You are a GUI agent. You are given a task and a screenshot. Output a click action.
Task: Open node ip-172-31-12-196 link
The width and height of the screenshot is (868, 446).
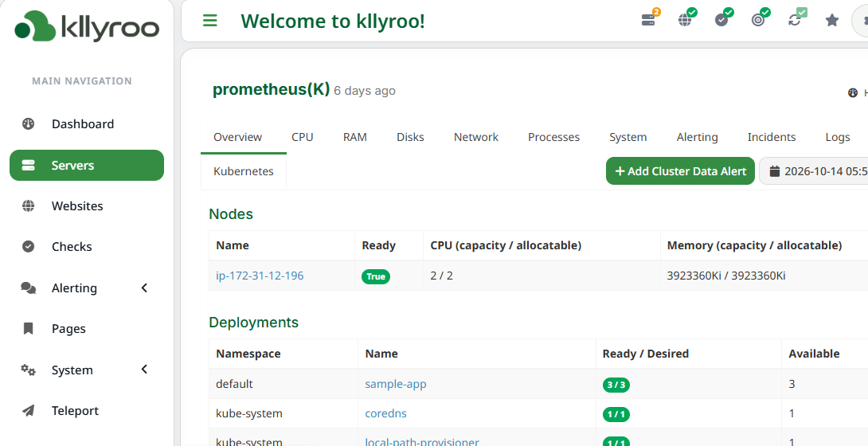[x=260, y=276]
